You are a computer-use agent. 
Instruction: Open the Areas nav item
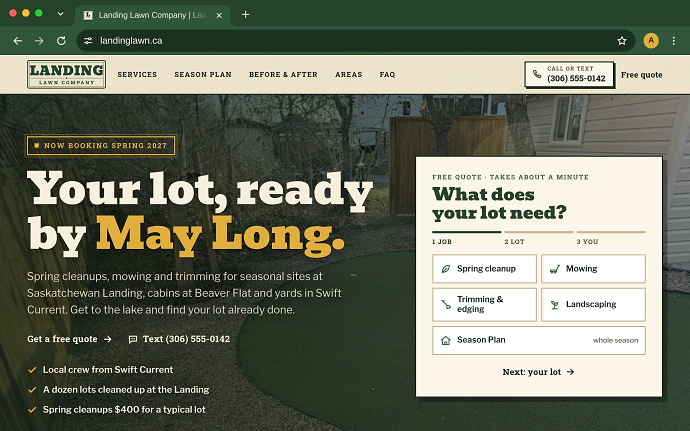[349, 75]
